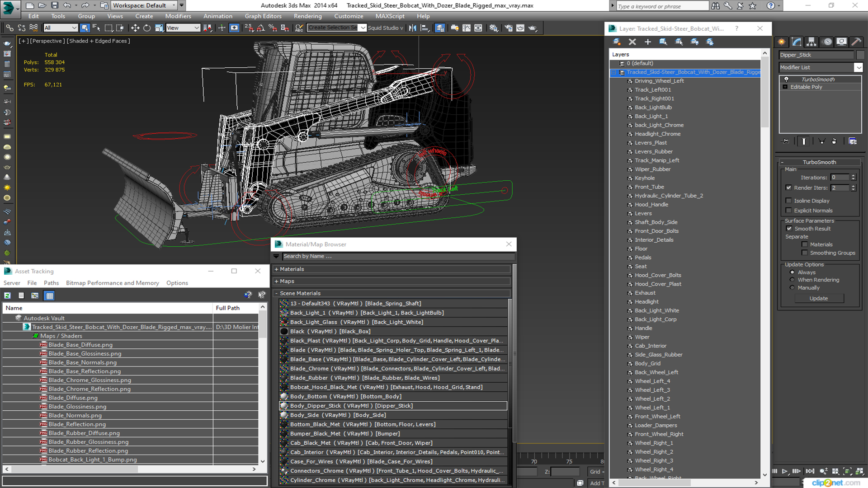Enable Separate by Materials checkbox
This screenshot has width=868, height=488.
pyautogui.click(x=804, y=244)
